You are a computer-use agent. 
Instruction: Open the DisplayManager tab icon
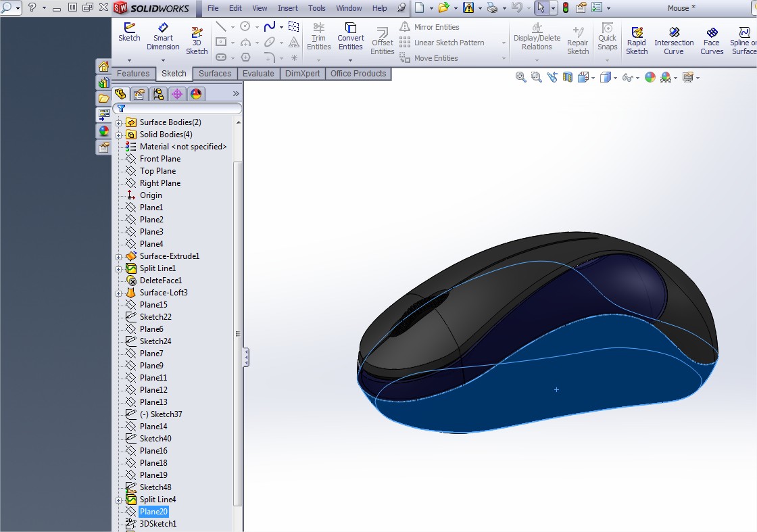tap(195, 94)
